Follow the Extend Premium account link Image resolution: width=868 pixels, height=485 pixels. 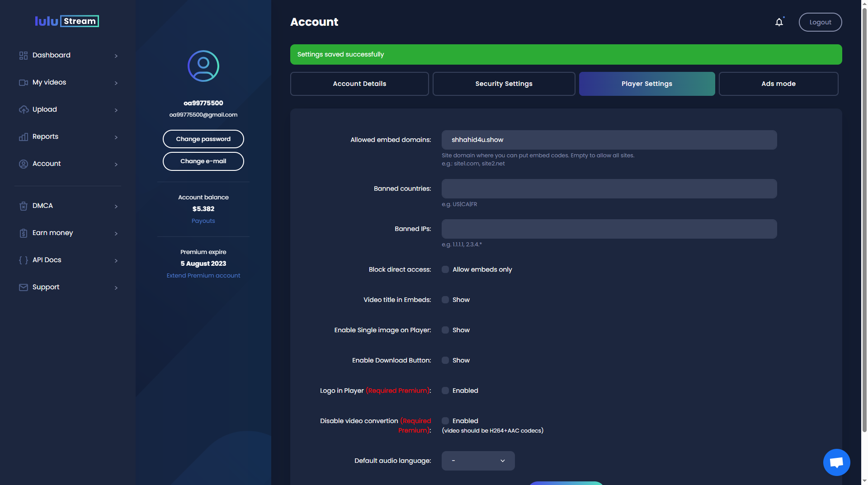click(203, 275)
